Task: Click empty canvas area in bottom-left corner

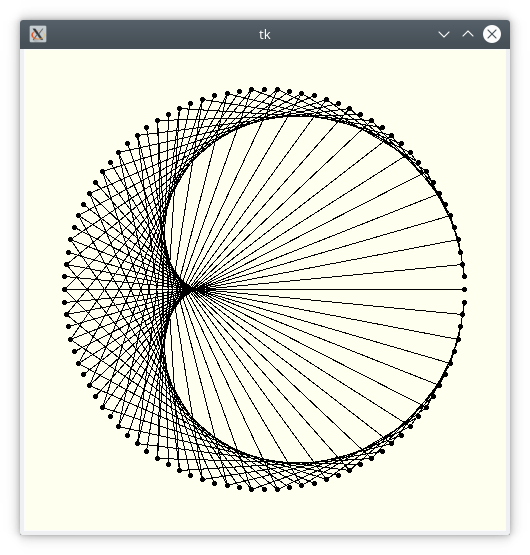Action: point(46,510)
